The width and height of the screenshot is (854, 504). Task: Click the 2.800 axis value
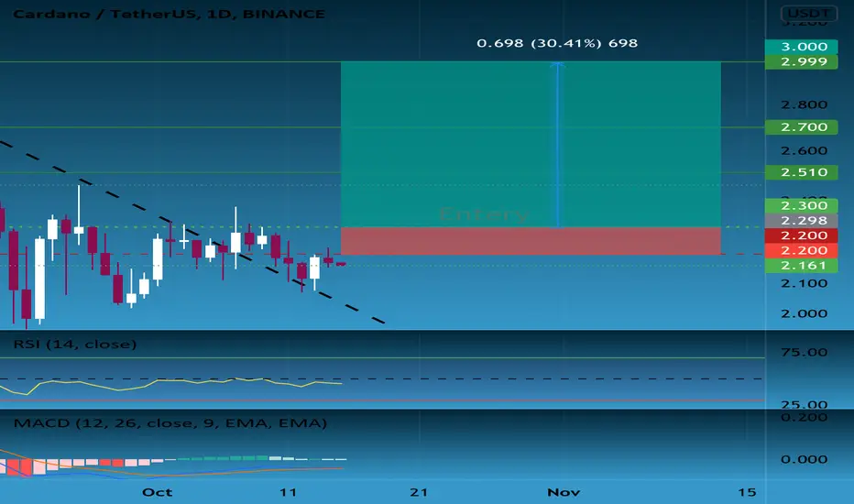(x=804, y=104)
